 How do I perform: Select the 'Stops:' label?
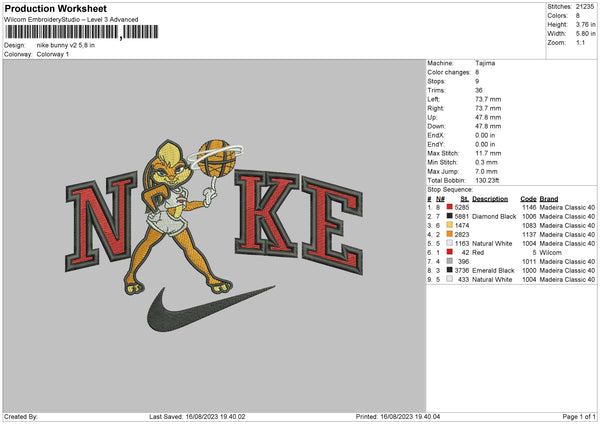coord(437,81)
